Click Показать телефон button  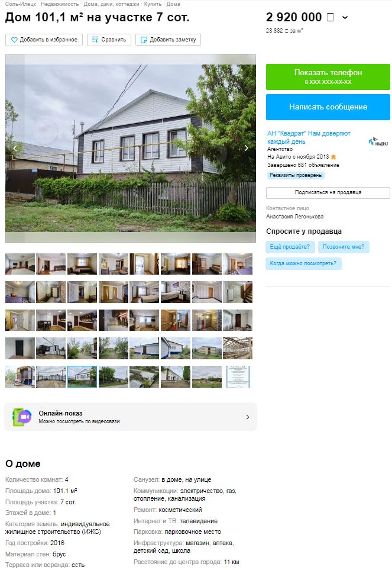click(328, 77)
